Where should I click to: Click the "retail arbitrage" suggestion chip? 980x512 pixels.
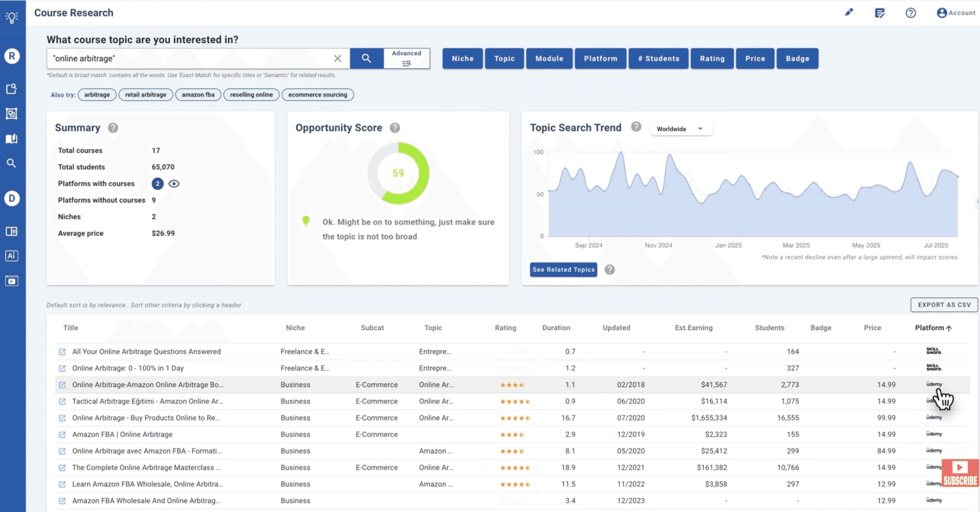click(x=146, y=94)
